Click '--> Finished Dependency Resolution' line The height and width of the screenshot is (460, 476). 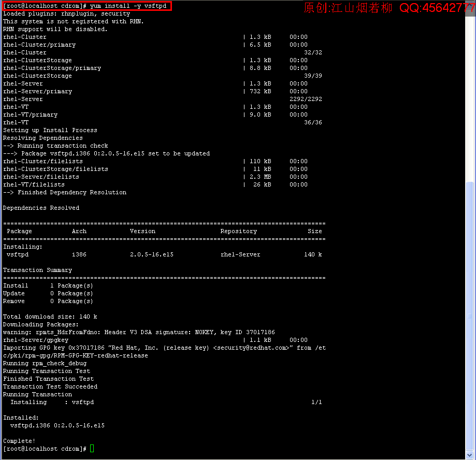[65, 193]
